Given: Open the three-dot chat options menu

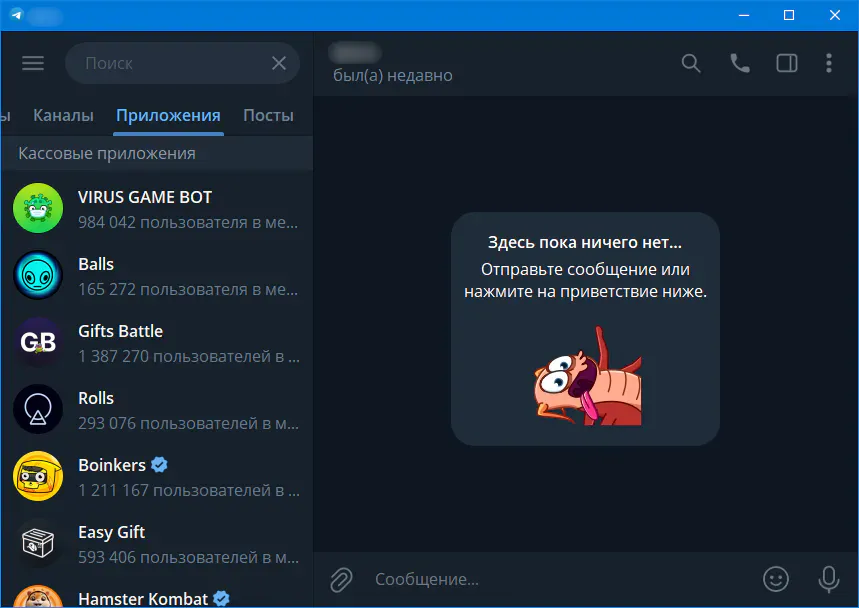Looking at the screenshot, I should (829, 64).
